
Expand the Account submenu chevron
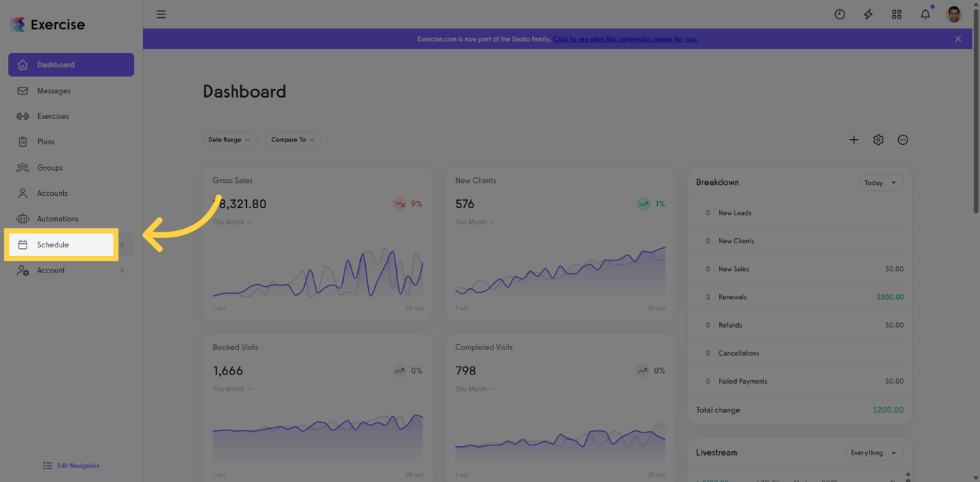tap(122, 270)
